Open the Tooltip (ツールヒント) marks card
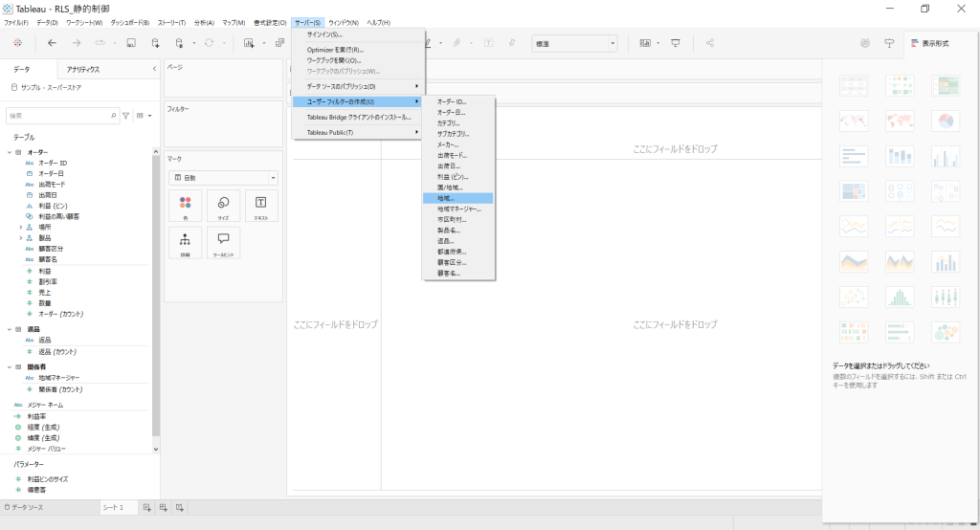980x530 pixels. point(223,243)
